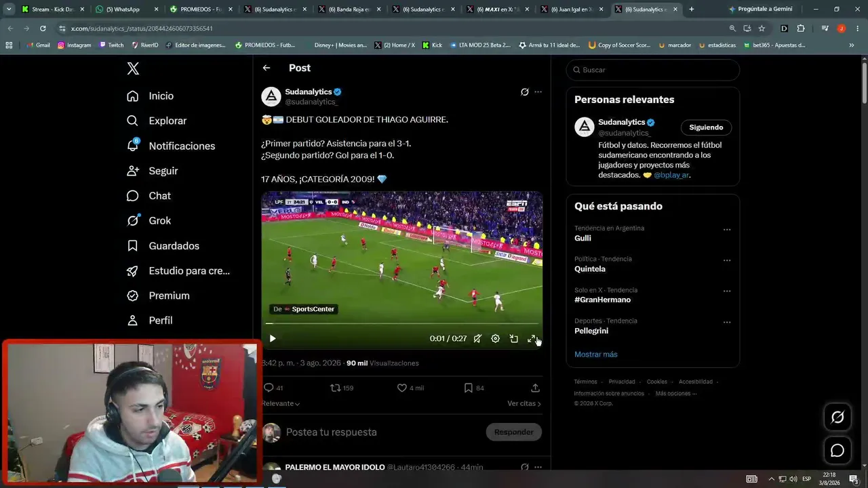868x488 pixels.
Task: Toggle picture-in-picture for the video
Action: [514, 338]
